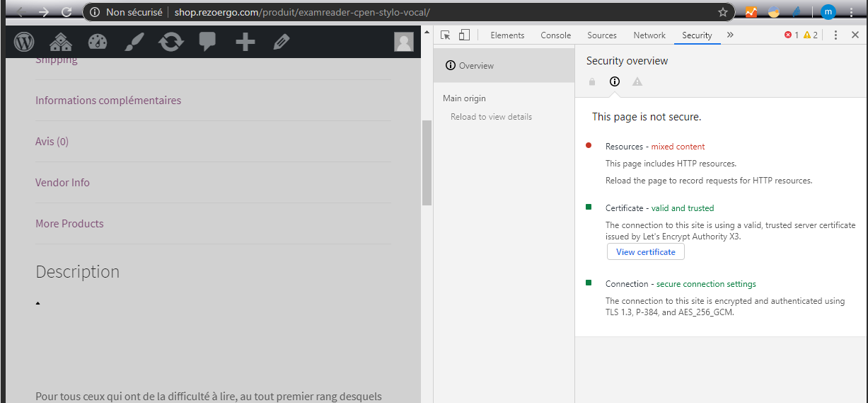Show more DevTools tabs chevron

730,35
